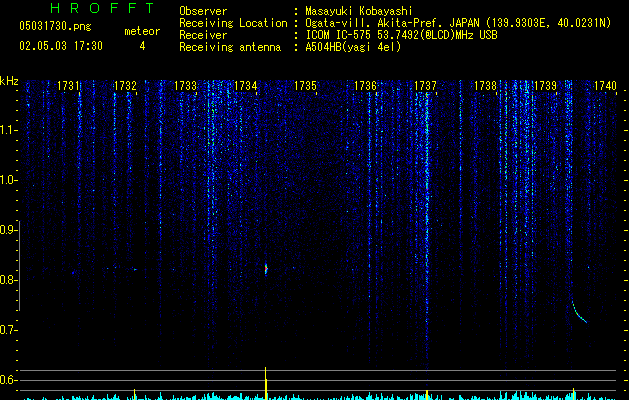Click the 1734 time marker
This screenshot has height=400, width=629.
245,86
